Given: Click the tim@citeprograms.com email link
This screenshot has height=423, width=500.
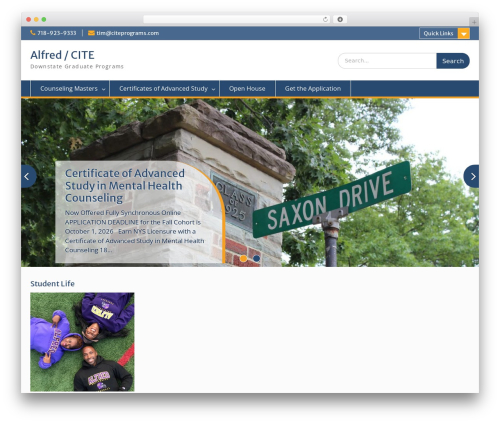Looking at the screenshot, I should click(128, 33).
